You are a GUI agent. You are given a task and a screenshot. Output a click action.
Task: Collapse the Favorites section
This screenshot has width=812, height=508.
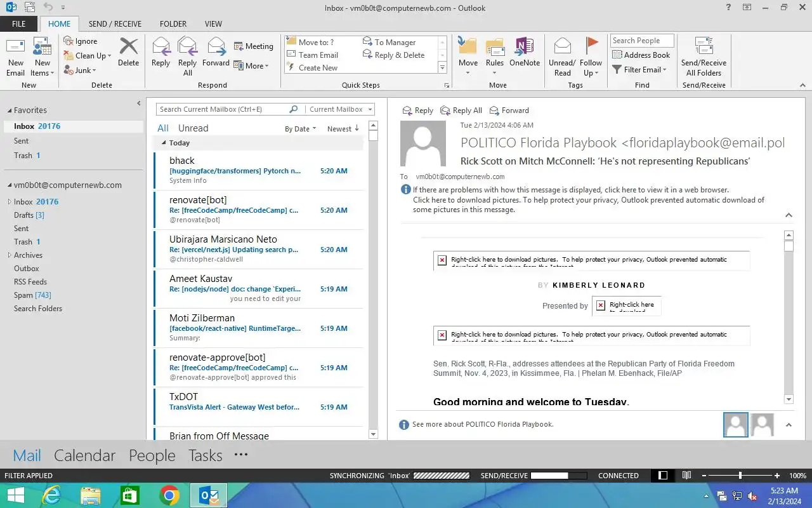point(9,110)
